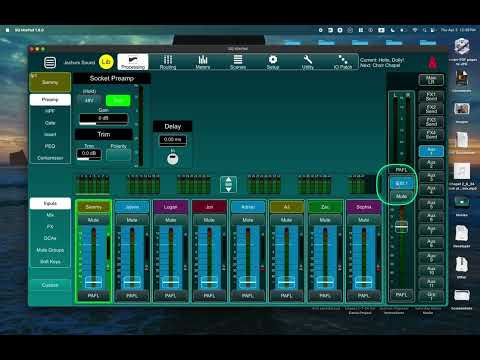The image size is (480, 360).
Task: Open the Setup gear tab
Action: 273,62
